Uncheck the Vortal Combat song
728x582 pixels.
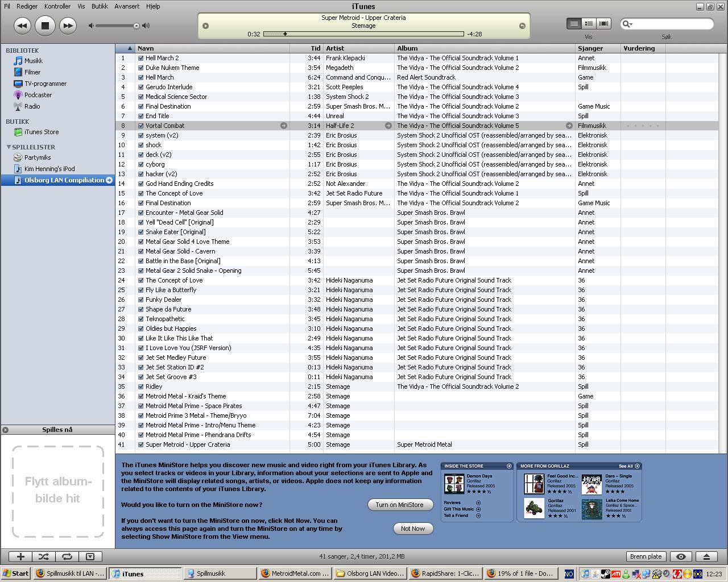click(140, 126)
